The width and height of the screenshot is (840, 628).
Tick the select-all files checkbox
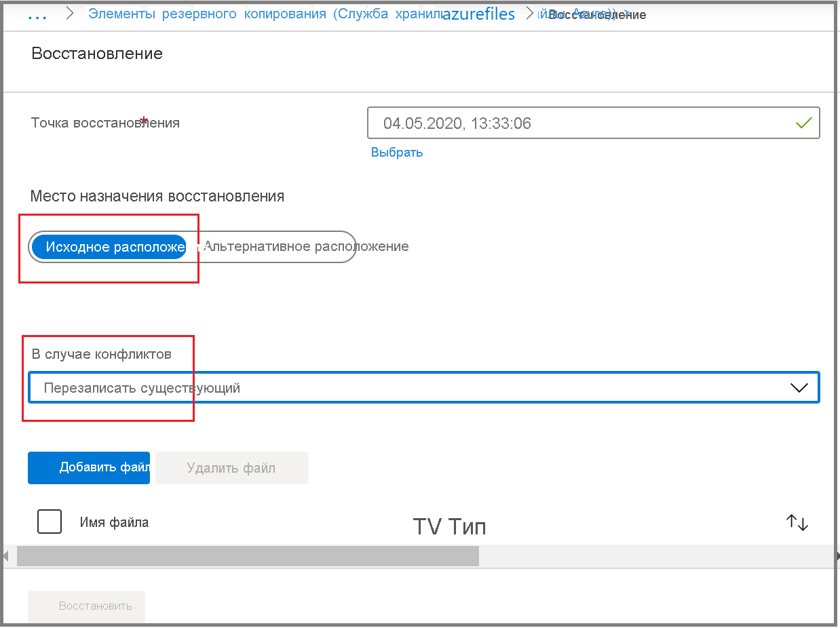pyautogui.click(x=50, y=522)
